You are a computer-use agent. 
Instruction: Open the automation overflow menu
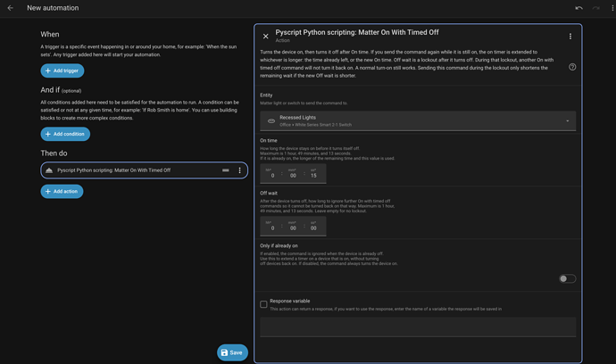point(612,8)
